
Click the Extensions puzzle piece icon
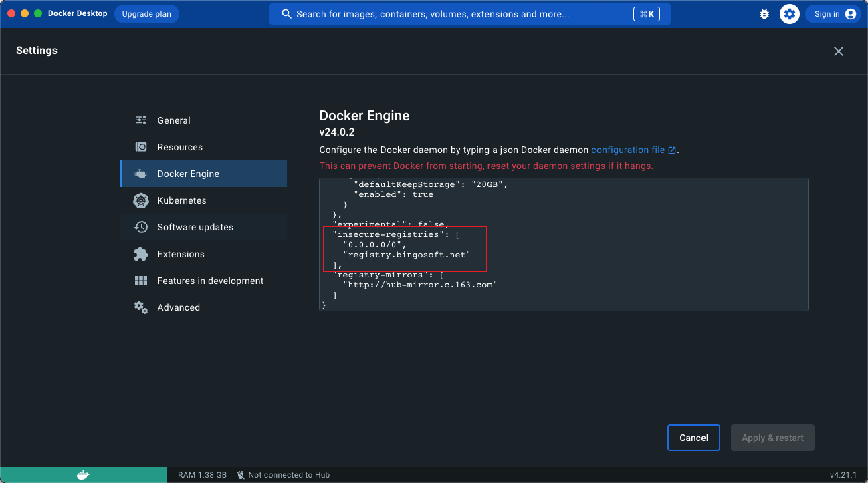point(141,254)
